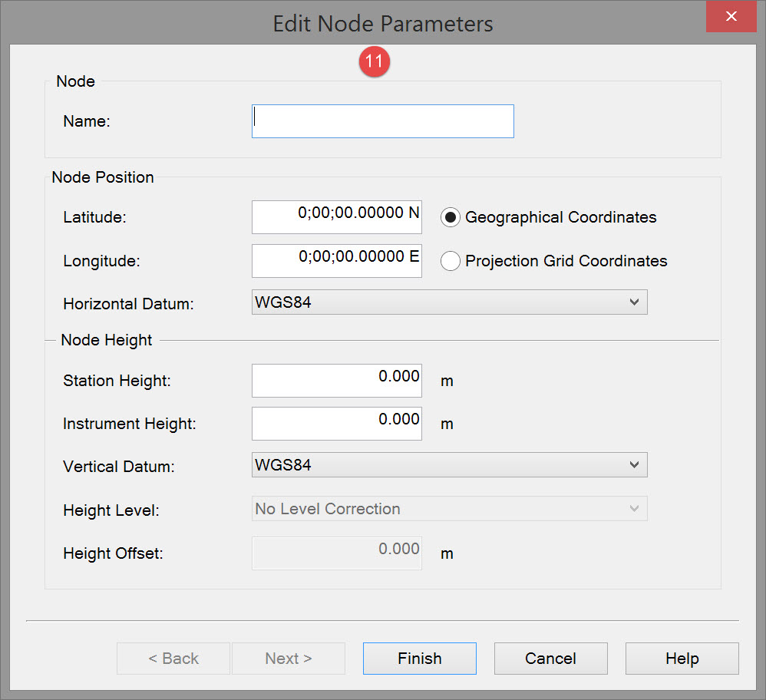Screen dimensions: 766x700
Task: Click Finish to confirm node parameters
Action: point(419,659)
